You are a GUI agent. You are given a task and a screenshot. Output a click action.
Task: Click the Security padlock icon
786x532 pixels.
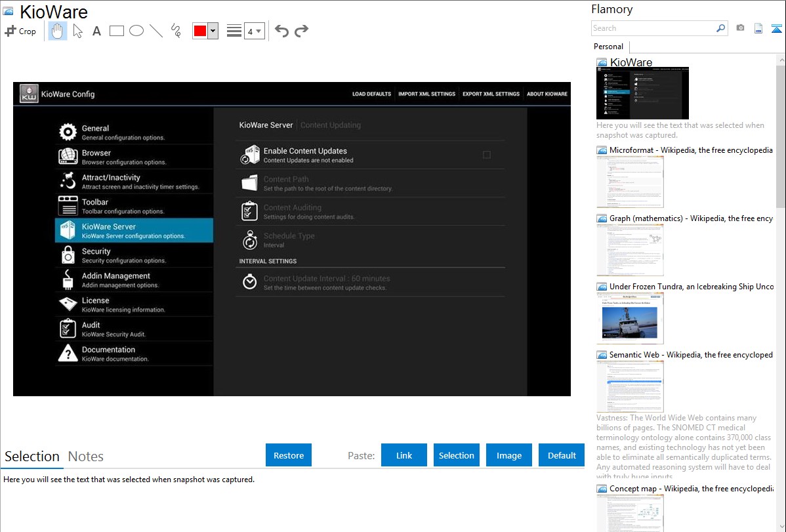click(68, 255)
